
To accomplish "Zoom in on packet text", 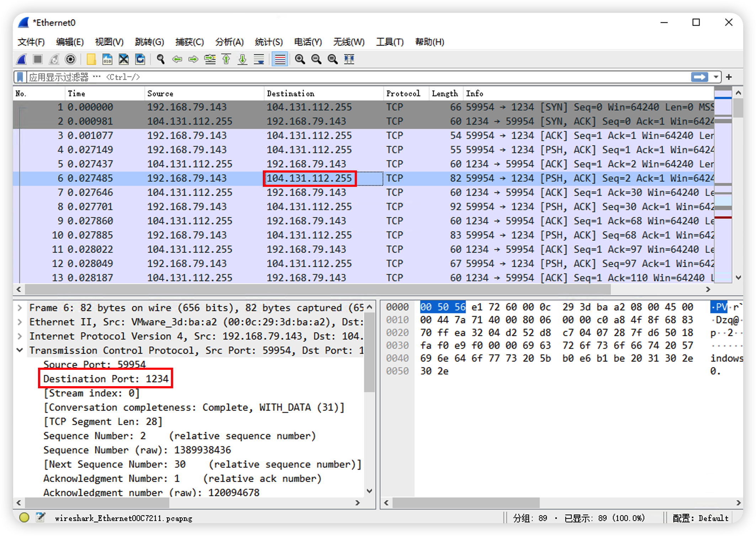I will coord(300,59).
